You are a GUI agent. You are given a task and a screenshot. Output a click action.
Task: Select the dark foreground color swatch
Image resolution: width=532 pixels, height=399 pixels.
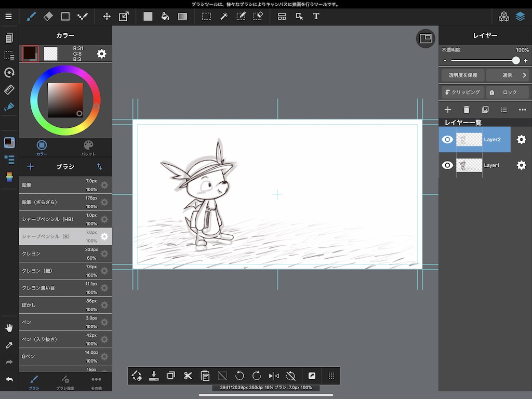click(30, 54)
